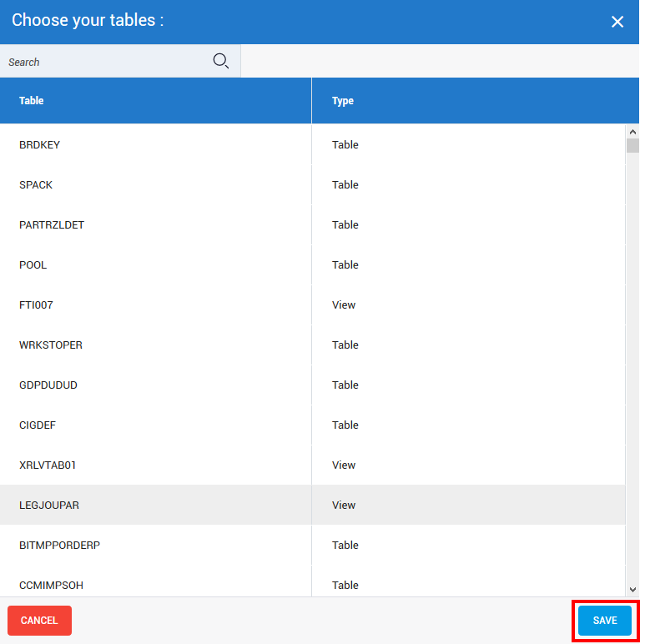The image size is (650, 644).
Task: Choose the highlighted LEGJOUPAR view row
Action: 49,506
